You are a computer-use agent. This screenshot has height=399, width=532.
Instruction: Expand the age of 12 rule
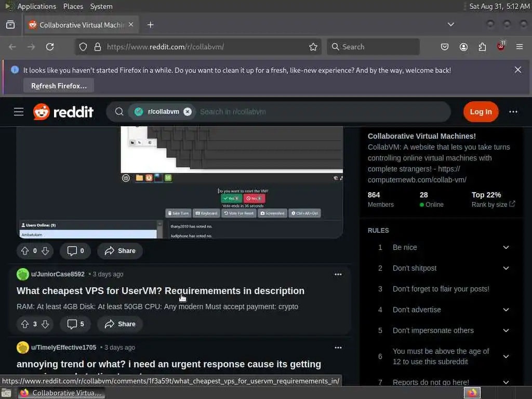[x=506, y=356]
